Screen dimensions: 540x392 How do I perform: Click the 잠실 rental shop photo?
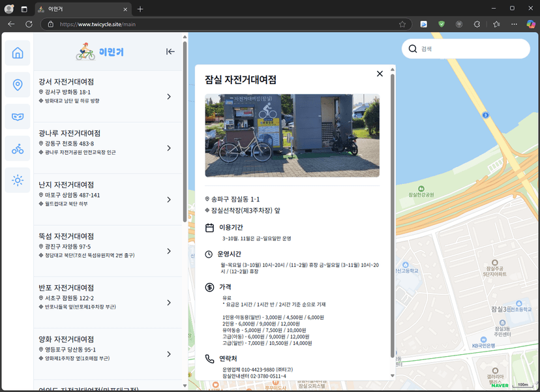(292, 136)
